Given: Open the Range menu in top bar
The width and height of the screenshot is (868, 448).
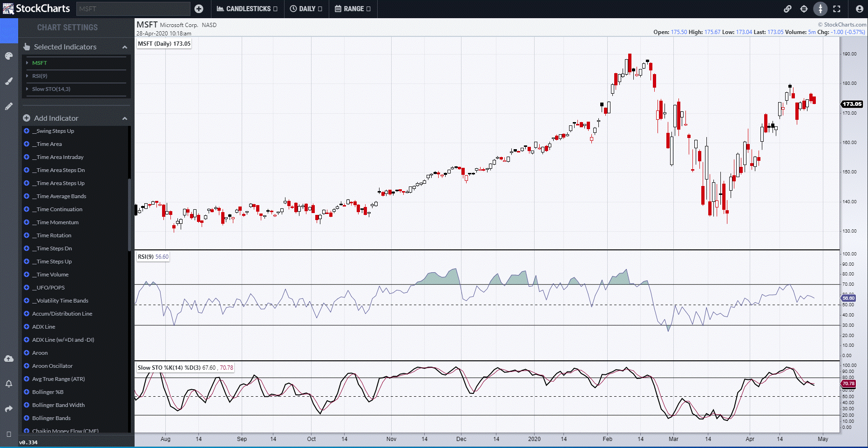Looking at the screenshot, I should [x=353, y=9].
